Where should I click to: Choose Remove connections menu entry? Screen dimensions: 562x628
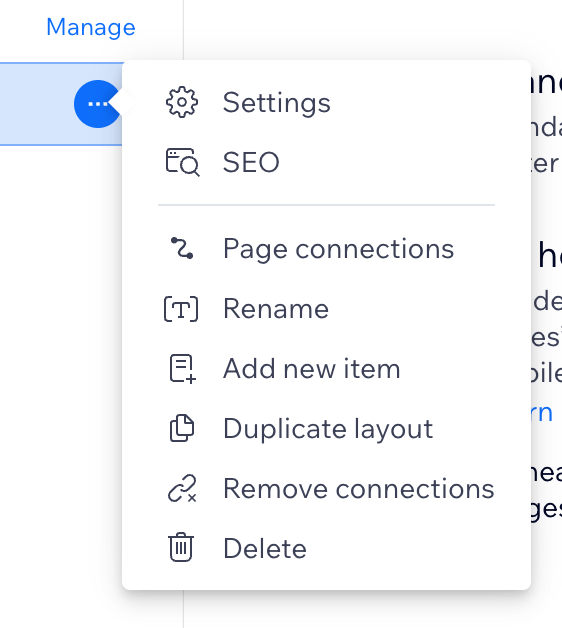[x=326, y=489]
